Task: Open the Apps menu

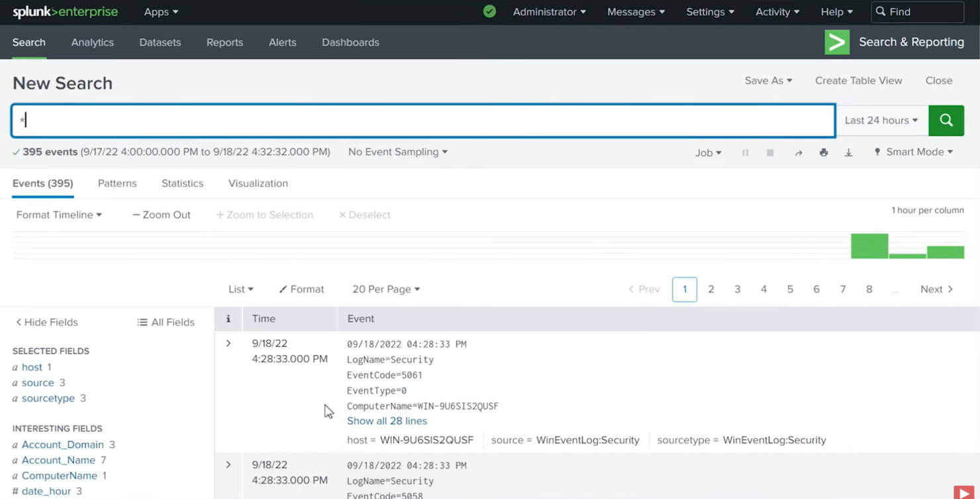Action: (x=162, y=12)
